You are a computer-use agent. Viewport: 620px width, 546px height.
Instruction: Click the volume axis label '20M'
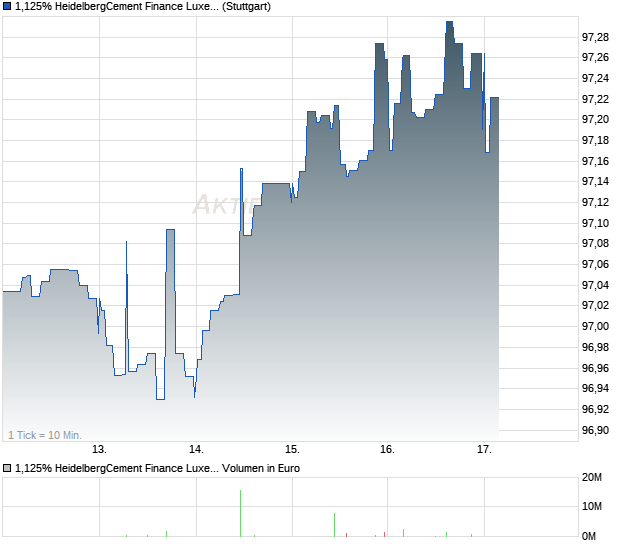pos(592,478)
